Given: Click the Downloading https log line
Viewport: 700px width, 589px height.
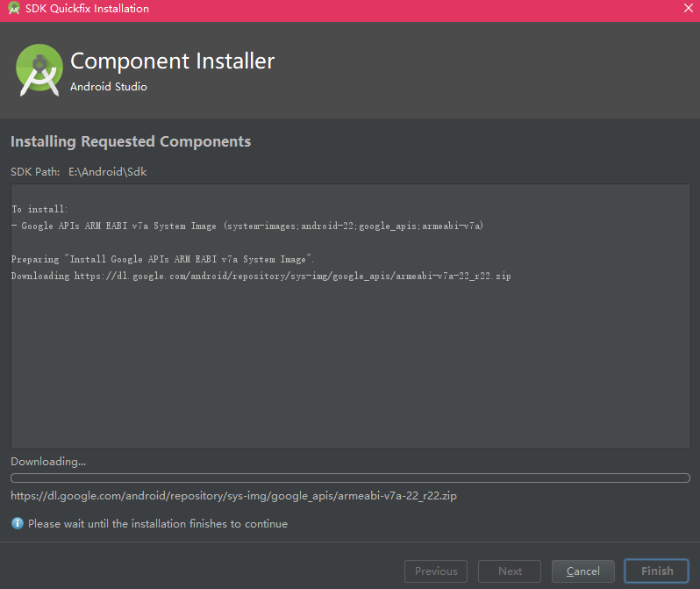Looking at the screenshot, I should (x=261, y=277).
